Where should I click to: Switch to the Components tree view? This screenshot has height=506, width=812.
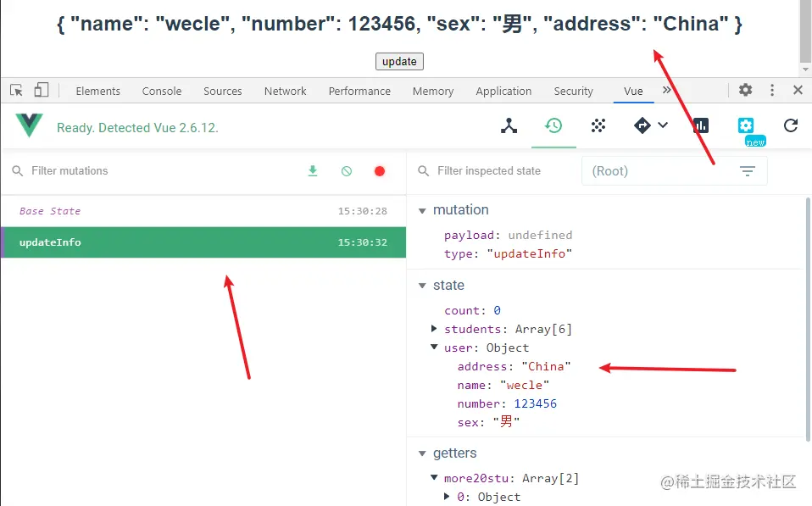coord(509,125)
